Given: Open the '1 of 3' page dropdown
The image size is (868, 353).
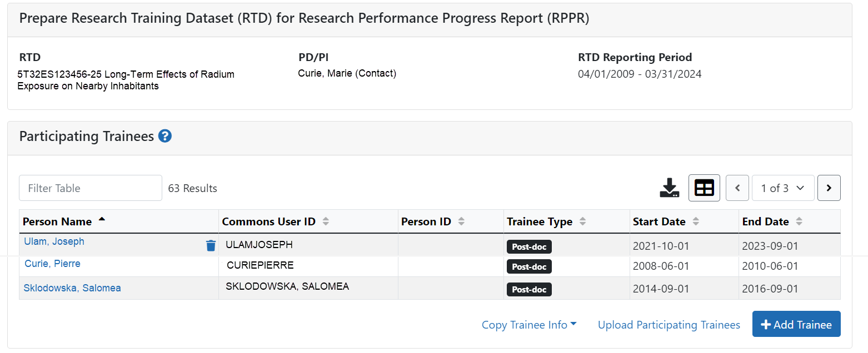Looking at the screenshot, I should pos(782,188).
